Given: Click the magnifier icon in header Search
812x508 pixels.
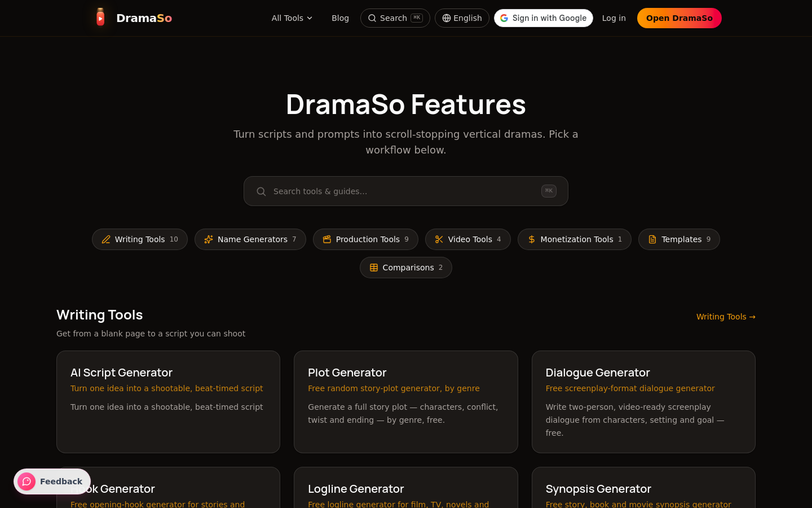Looking at the screenshot, I should pos(372,18).
